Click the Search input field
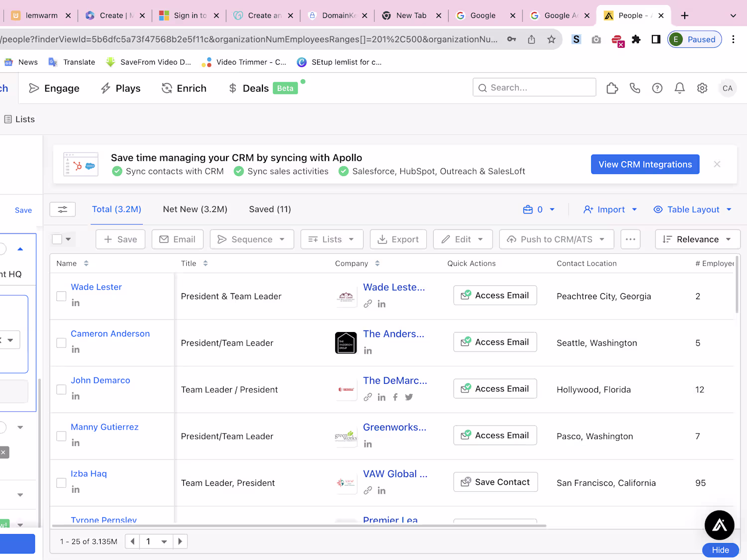 point(534,88)
